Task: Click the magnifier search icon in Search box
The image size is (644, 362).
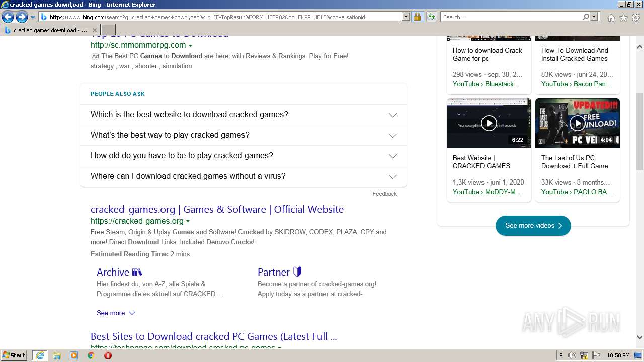Action: click(x=586, y=17)
